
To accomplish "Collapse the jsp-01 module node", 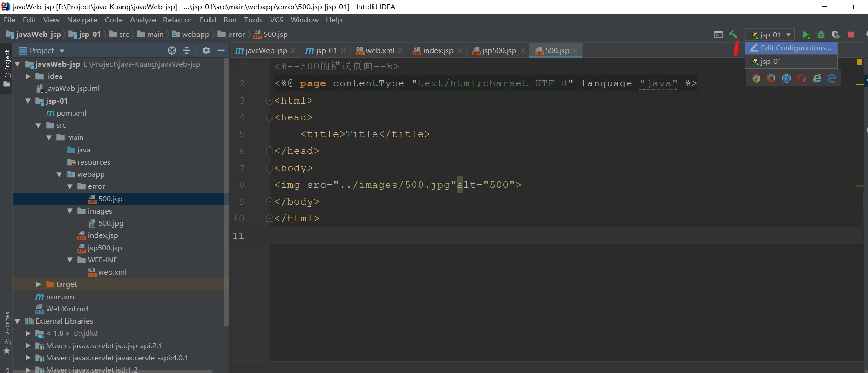I will point(28,101).
